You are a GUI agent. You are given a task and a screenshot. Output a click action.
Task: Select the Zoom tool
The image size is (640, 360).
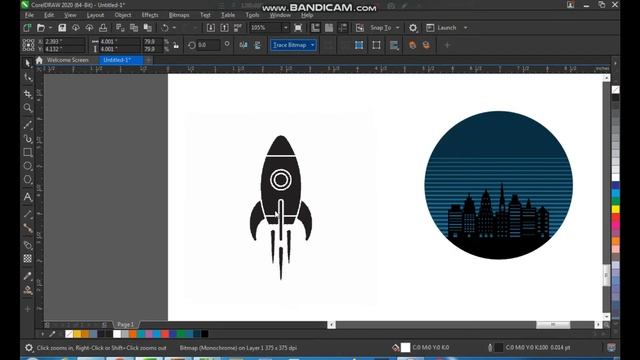point(28,108)
